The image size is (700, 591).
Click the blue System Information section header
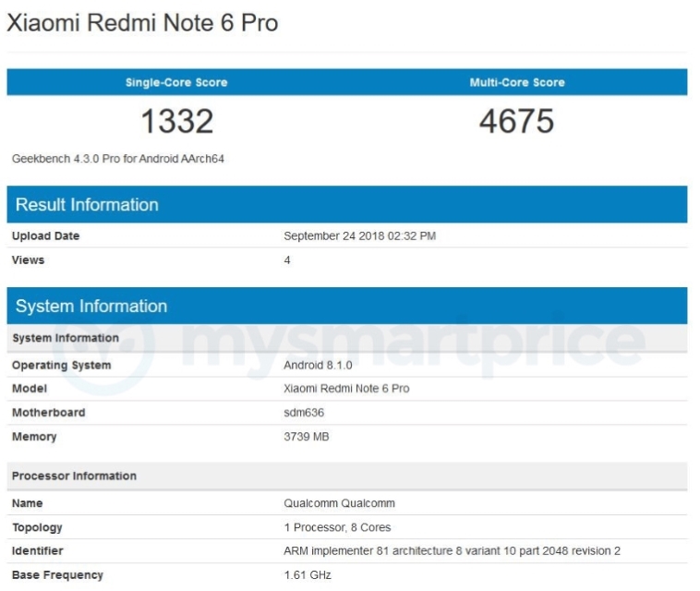91,307
